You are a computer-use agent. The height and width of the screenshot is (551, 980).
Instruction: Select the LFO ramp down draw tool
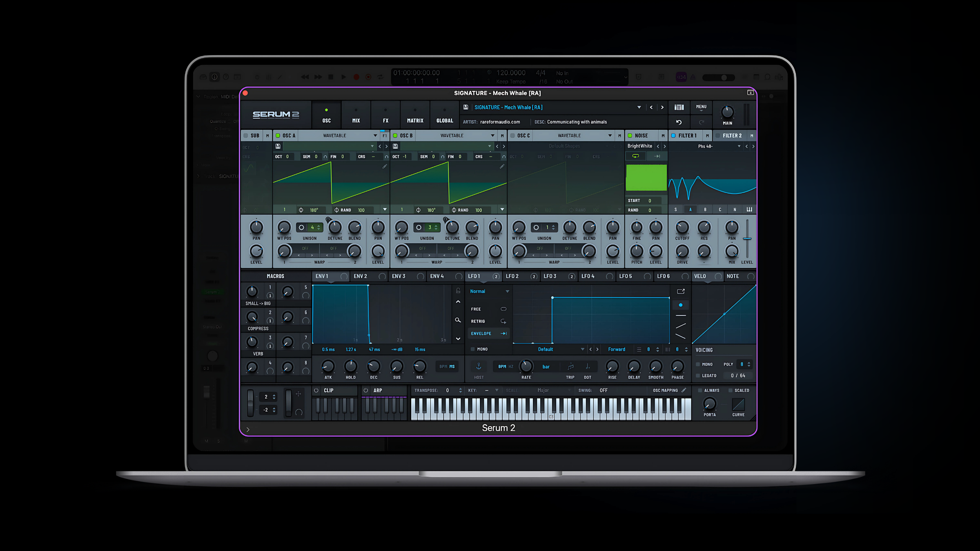tap(681, 336)
